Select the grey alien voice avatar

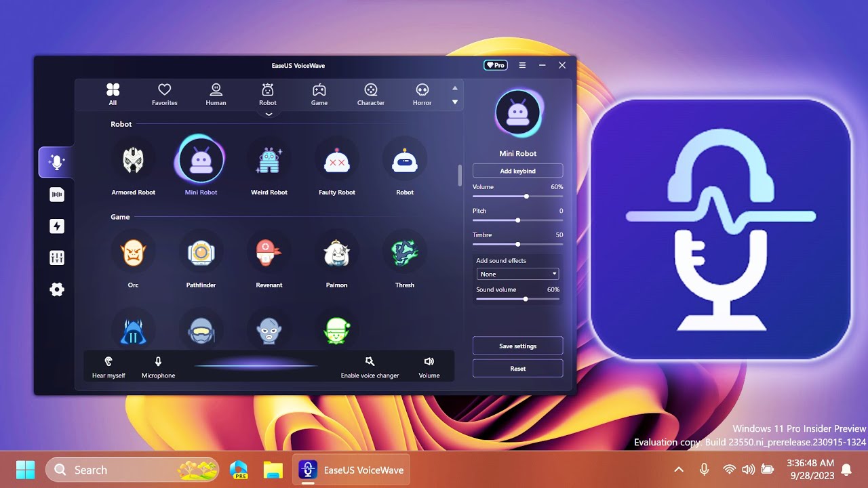(269, 330)
